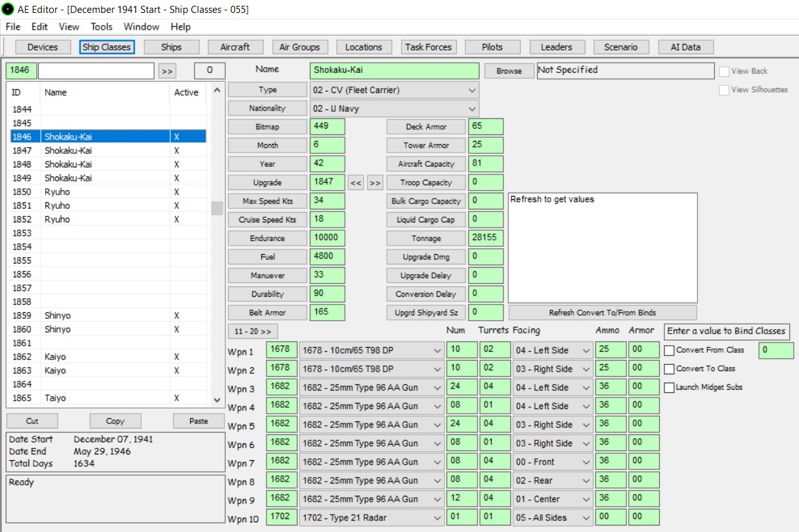Image resolution: width=799 pixels, height=532 pixels.
Task: Open the Aircraft section
Action: point(235,47)
